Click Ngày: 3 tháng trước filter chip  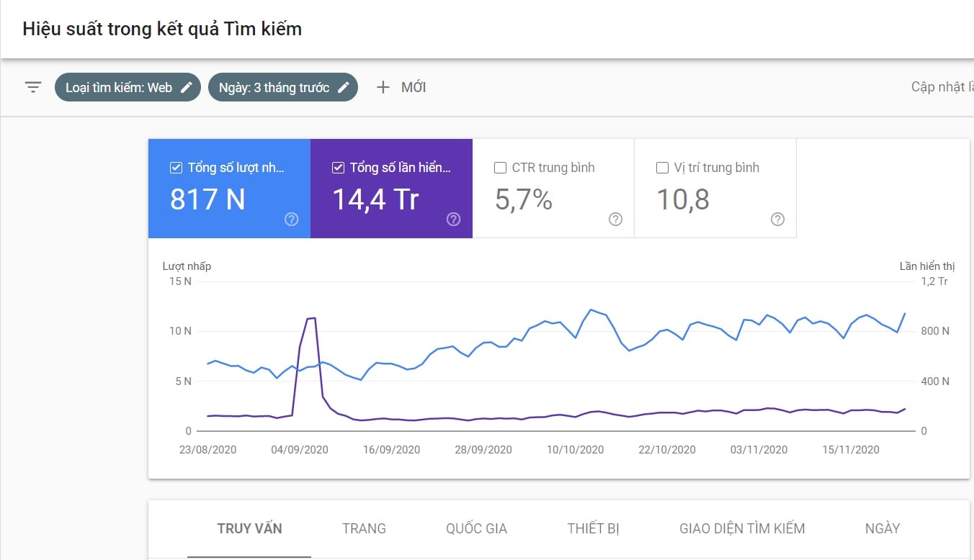coord(283,88)
